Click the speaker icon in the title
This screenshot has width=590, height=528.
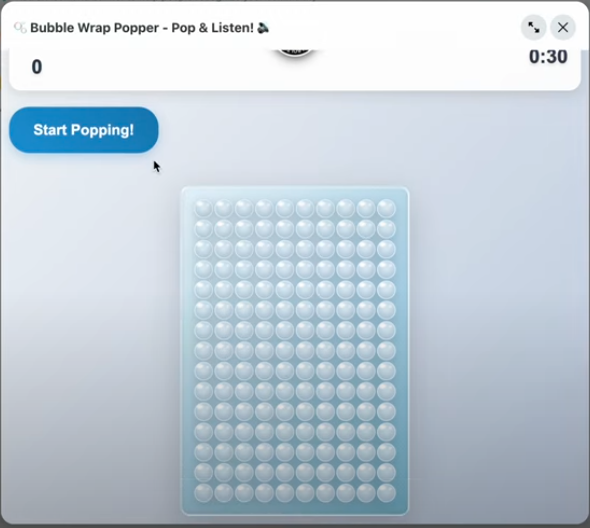(263, 27)
